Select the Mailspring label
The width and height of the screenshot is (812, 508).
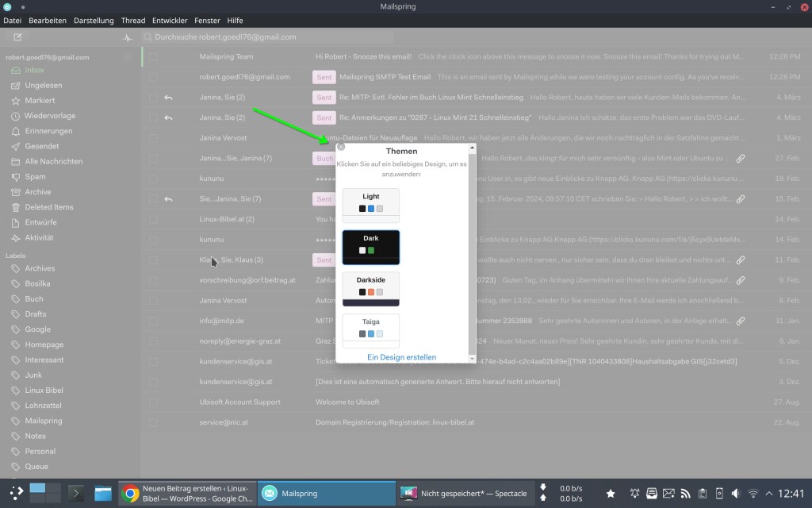(x=44, y=421)
